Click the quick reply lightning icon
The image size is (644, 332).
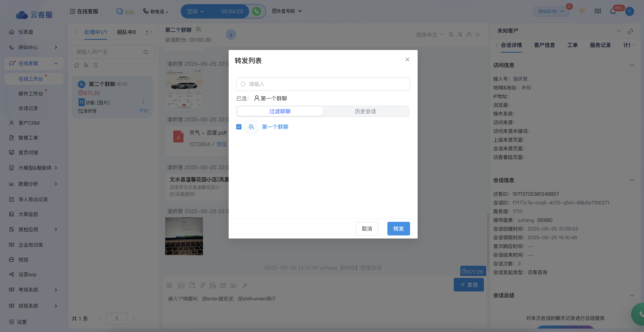(x=203, y=285)
